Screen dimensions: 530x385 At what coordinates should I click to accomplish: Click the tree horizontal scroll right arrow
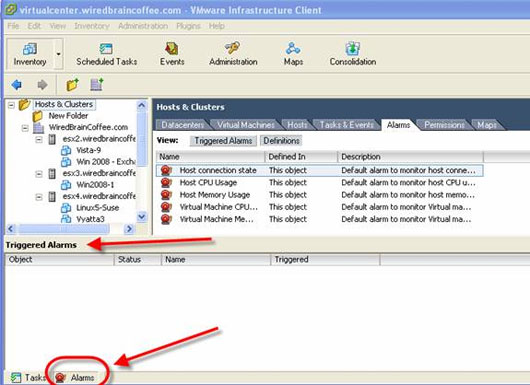129,229
